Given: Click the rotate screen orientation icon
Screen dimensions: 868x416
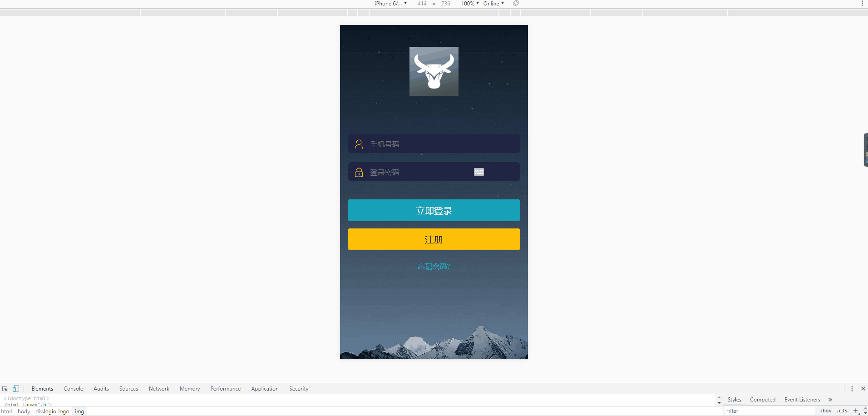Looking at the screenshot, I should [x=516, y=4].
